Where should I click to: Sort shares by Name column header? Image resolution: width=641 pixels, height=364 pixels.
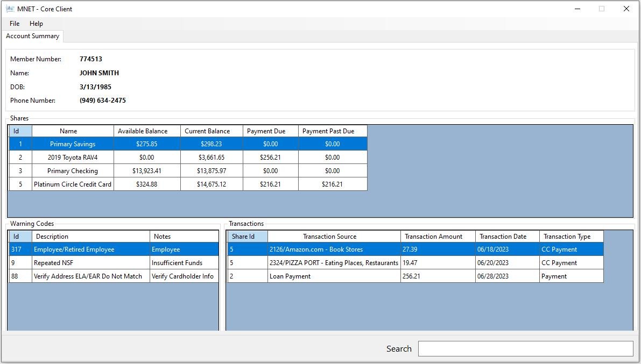[73, 131]
